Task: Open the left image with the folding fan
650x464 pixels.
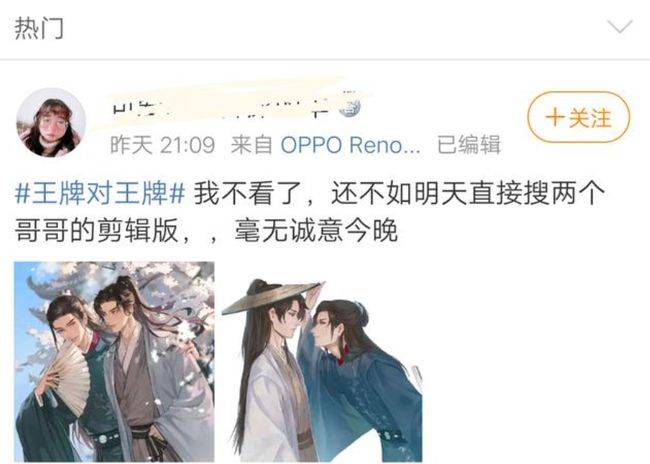Action: 114,362
